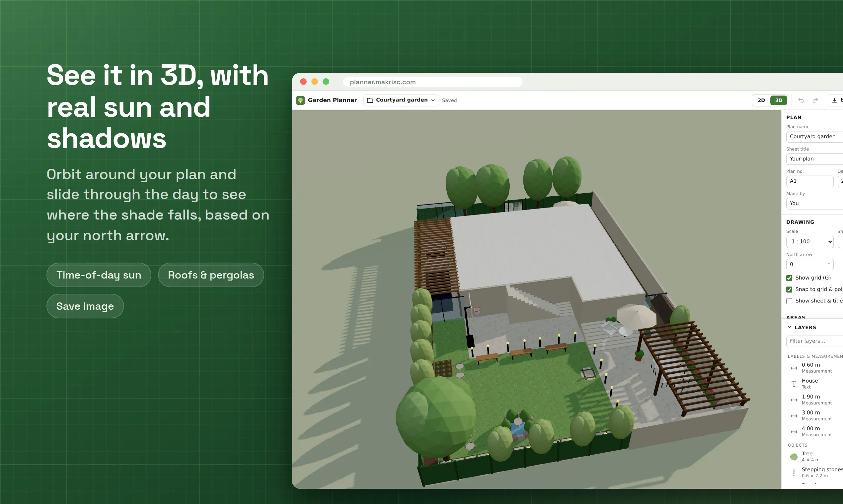Select the House text layer row
Viewport: 843px width, 504px height.
click(815, 384)
